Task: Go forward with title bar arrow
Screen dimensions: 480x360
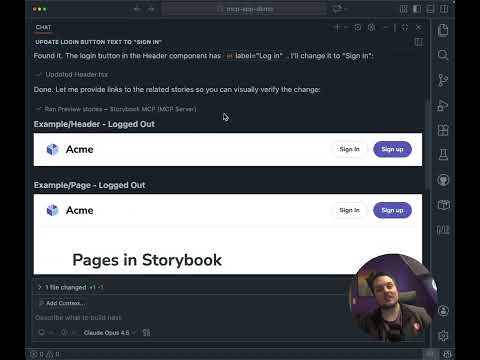Action: point(151,9)
